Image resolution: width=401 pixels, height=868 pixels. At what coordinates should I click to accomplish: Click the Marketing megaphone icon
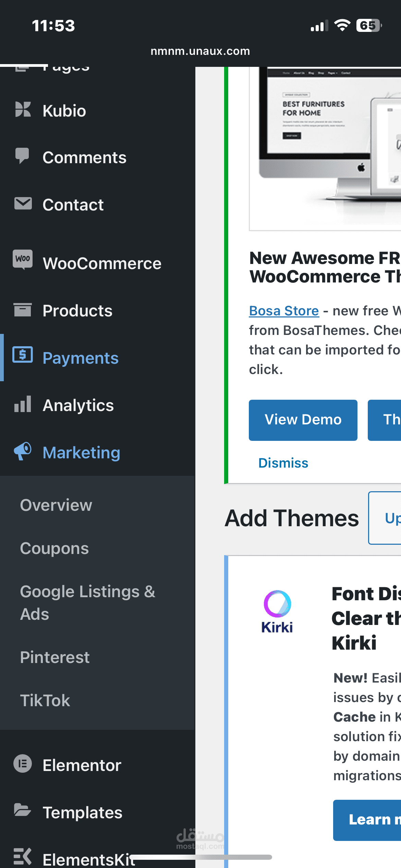[x=23, y=451]
